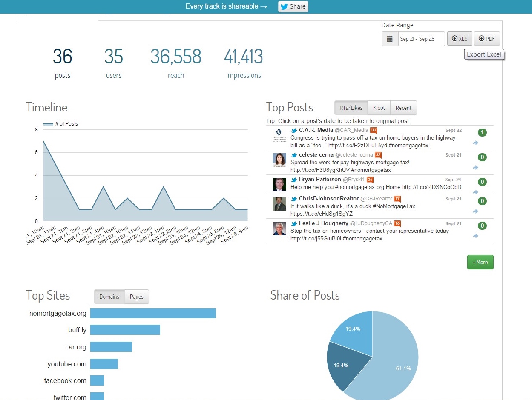Image resolution: width=532 pixels, height=400 pixels.
Task: Click the Klout score badge next to @CAR_Media
Action: 374,131
